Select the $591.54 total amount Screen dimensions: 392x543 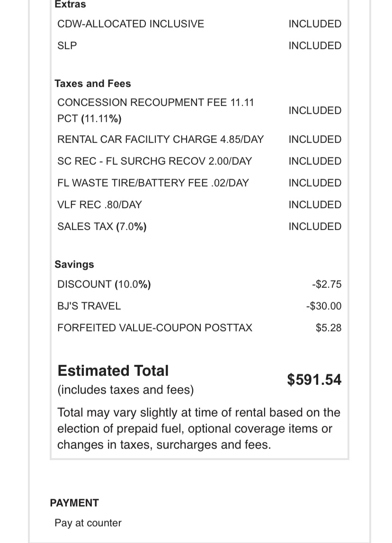(314, 380)
